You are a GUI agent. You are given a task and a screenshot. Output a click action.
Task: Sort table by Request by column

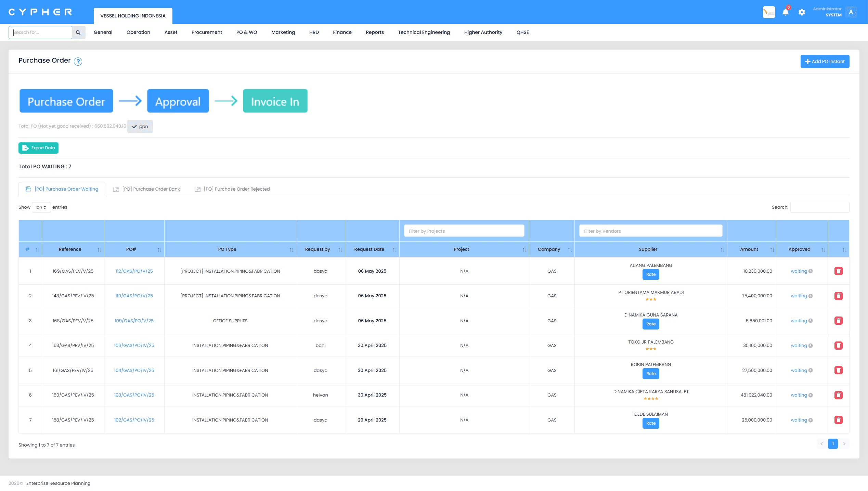321,249
